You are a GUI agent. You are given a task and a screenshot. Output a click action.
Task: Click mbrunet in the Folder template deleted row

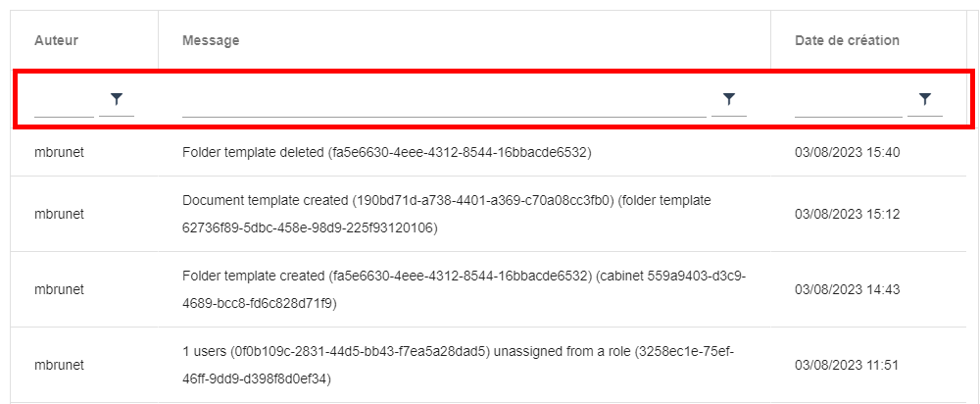click(x=58, y=152)
